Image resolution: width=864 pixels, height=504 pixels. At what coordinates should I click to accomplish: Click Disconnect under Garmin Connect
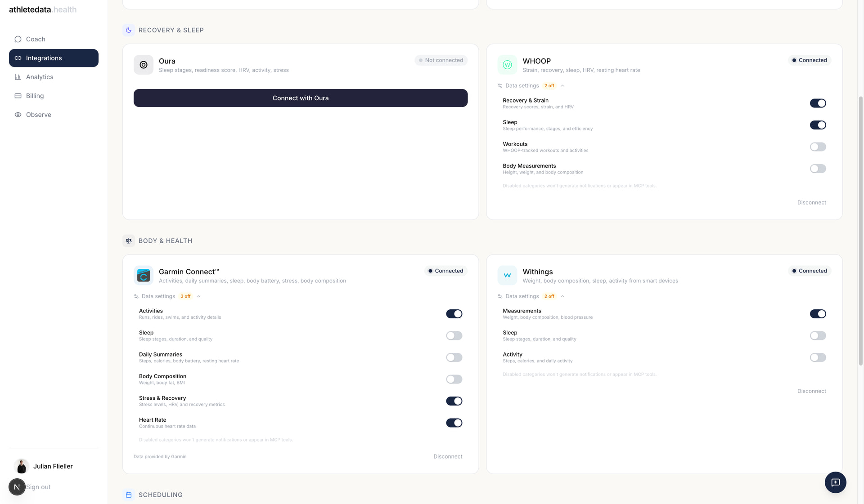pos(447,456)
